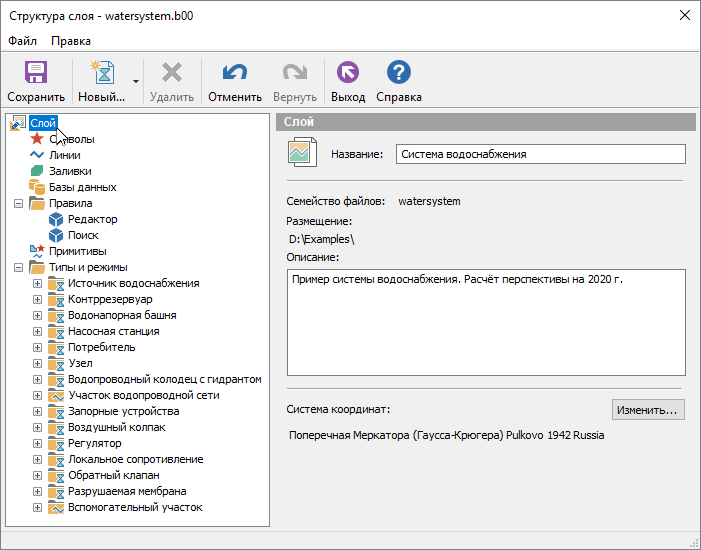Click the Save (Сохранить) toolbar icon
701x550 pixels.
pos(36,73)
